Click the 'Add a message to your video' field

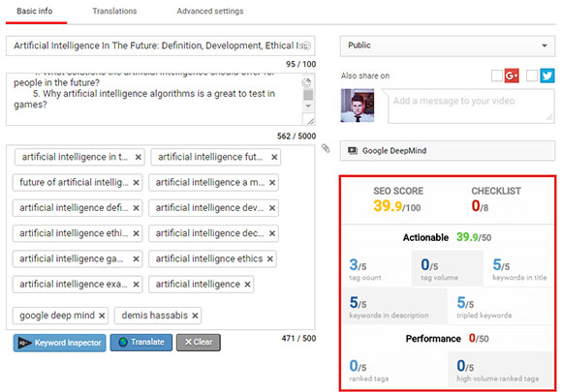click(471, 106)
